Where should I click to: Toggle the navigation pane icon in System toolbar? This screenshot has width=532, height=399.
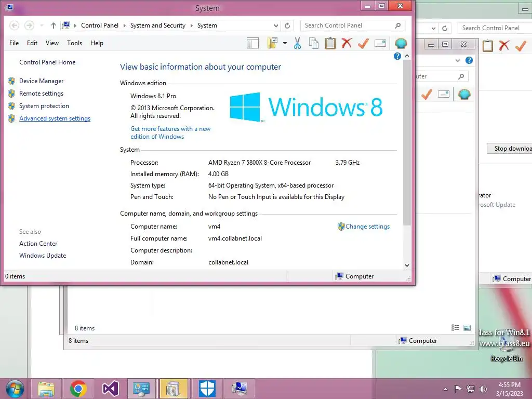coord(253,43)
